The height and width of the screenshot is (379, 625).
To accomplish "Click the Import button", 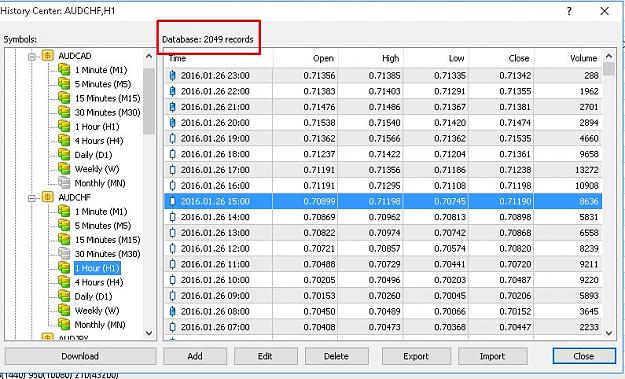I will pos(493,356).
